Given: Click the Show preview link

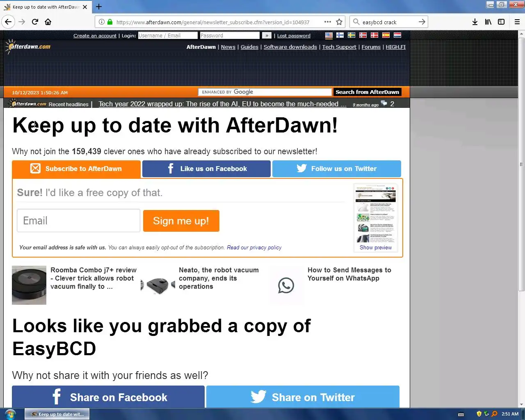Looking at the screenshot, I should click(376, 248).
